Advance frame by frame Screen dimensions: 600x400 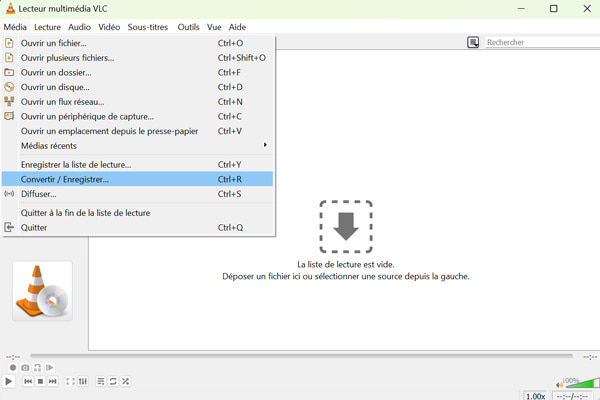[x=49, y=368]
